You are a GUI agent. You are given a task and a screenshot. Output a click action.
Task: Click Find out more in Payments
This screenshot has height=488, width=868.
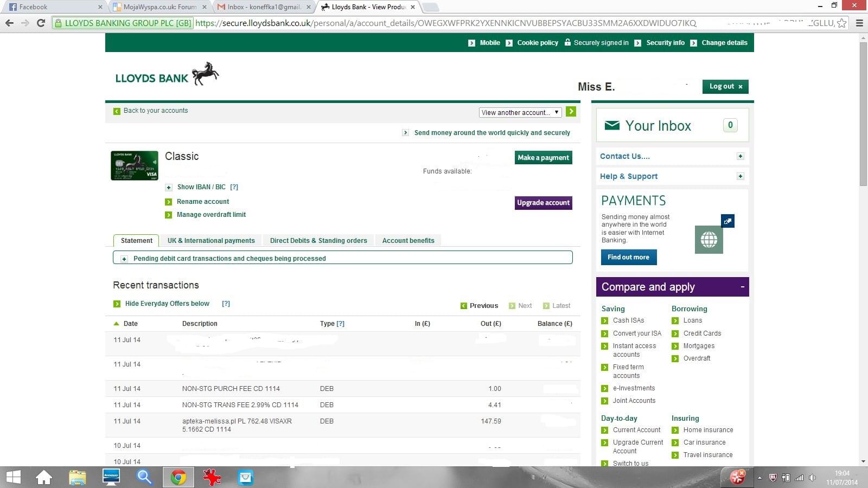coord(628,257)
